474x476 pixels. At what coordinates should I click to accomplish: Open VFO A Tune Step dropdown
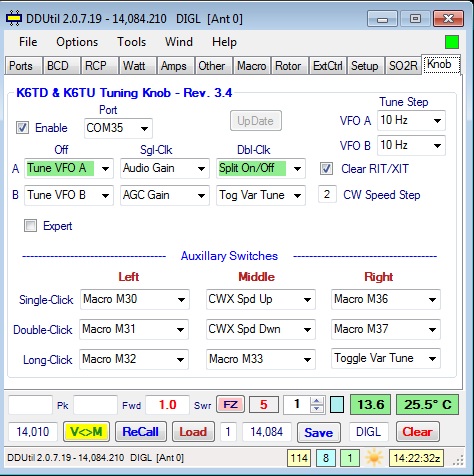pos(411,120)
